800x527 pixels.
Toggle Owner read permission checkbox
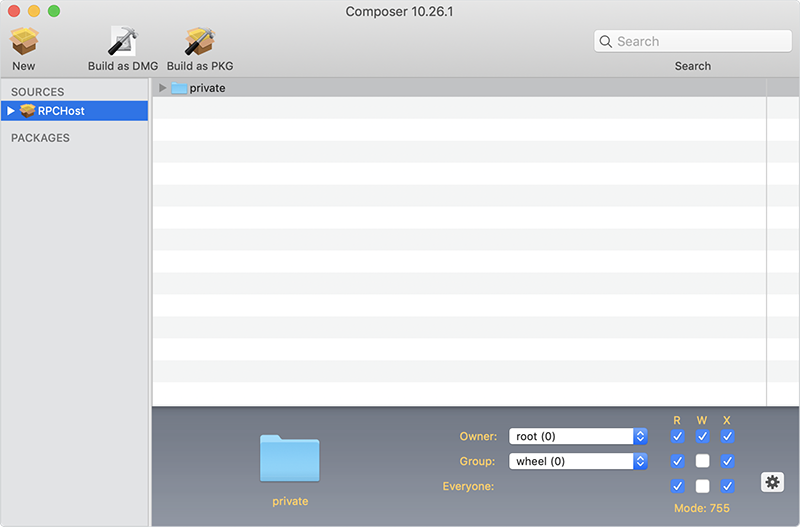[678, 436]
